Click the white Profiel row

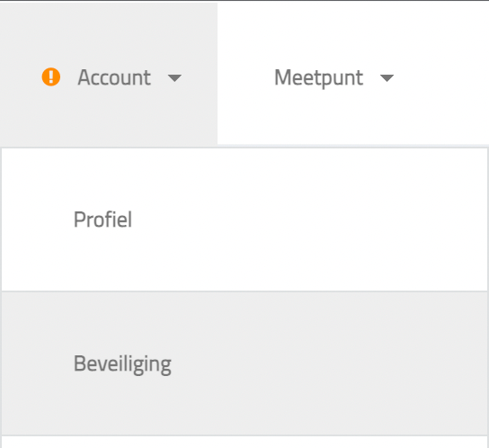244,220
